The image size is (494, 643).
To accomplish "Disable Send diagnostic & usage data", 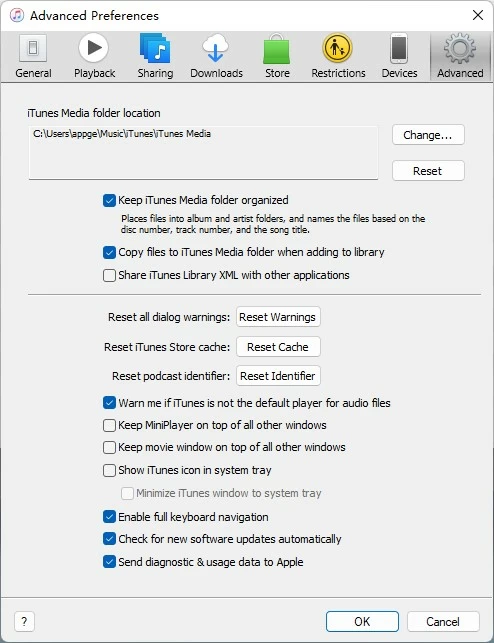I will click(x=109, y=562).
